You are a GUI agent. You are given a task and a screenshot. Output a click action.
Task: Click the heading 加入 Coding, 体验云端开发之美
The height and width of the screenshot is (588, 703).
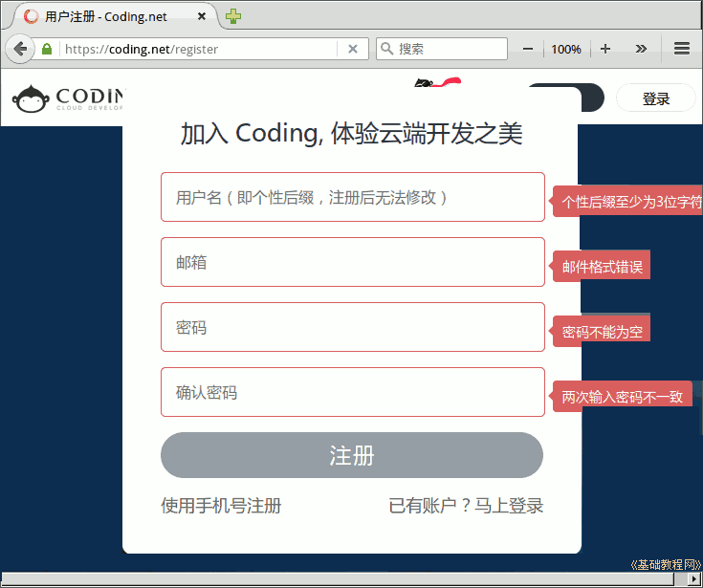(x=352, y=133)
